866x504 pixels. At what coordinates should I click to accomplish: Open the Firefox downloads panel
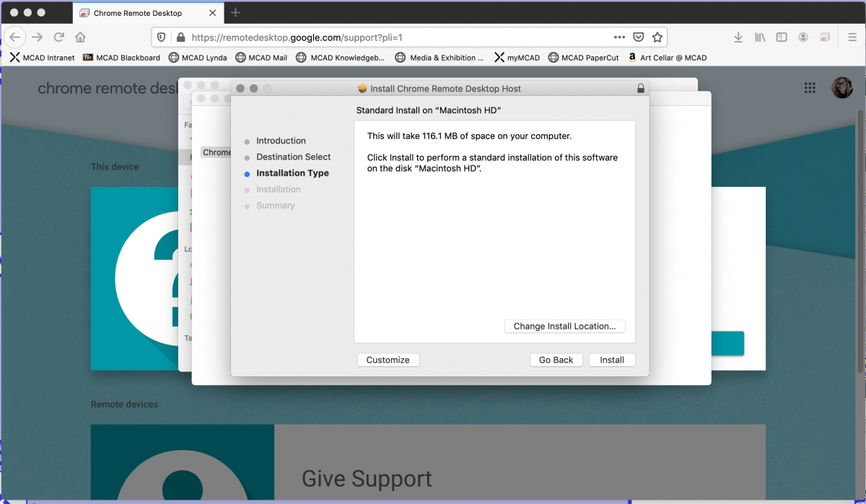738,37
